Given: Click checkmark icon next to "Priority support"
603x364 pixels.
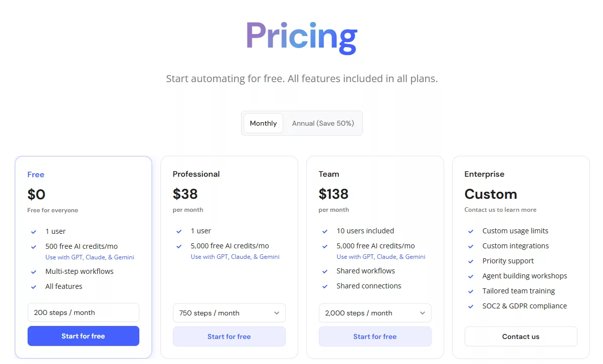Looking at the screenshot, I should click(471, 261).
